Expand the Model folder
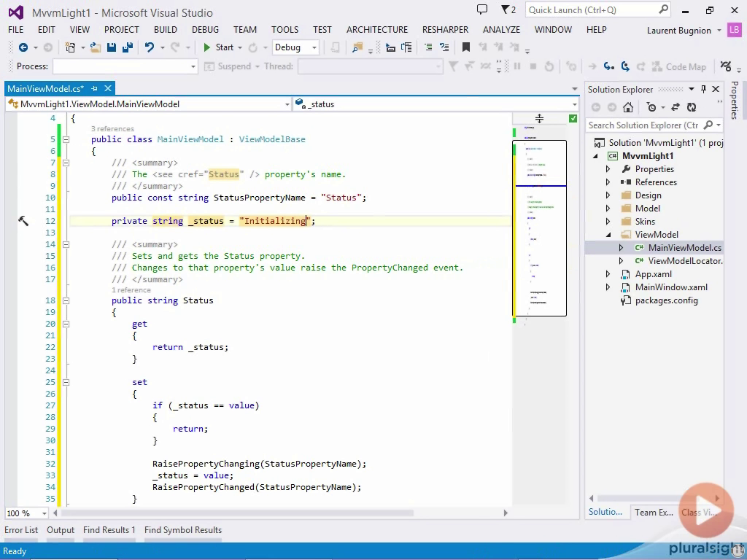This screenshot has height=560, width=747. 608,208
